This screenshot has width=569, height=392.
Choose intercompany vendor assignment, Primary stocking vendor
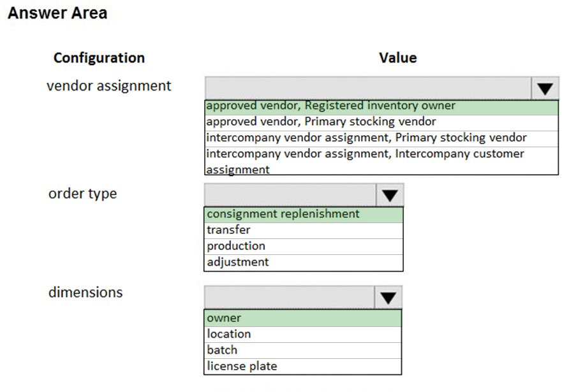(381, 138)
